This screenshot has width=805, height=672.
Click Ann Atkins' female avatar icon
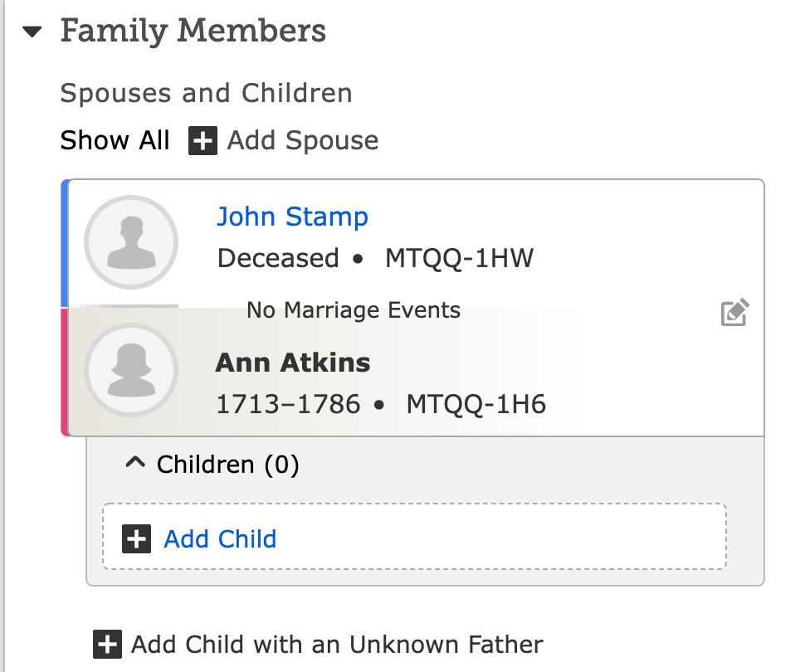click(131, 370)
